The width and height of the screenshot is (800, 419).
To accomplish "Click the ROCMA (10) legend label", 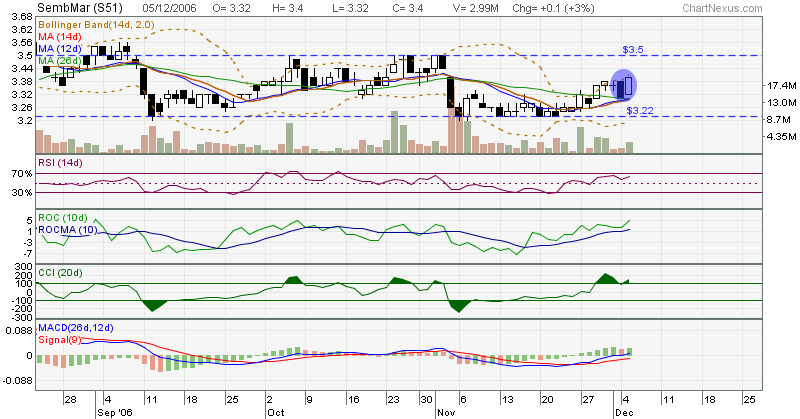I will click(67, 230).
